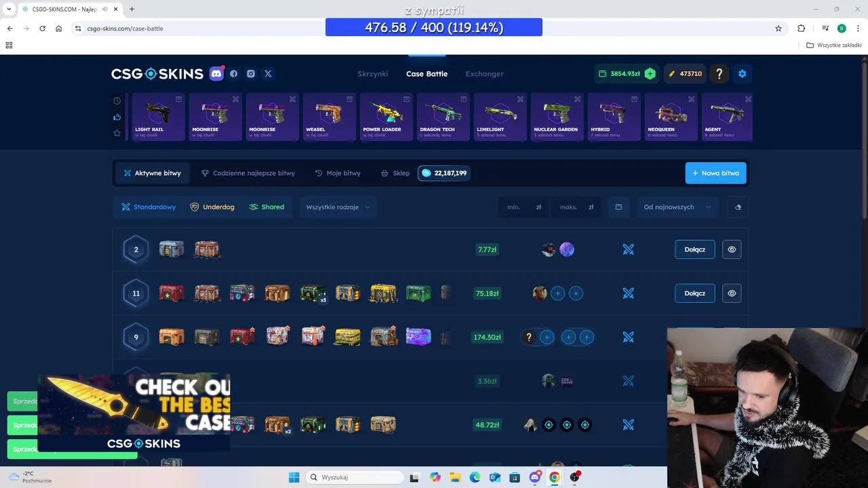Switch to Moje bitwy tab
This screenshot has height=488, width=868.
point(338,174)
